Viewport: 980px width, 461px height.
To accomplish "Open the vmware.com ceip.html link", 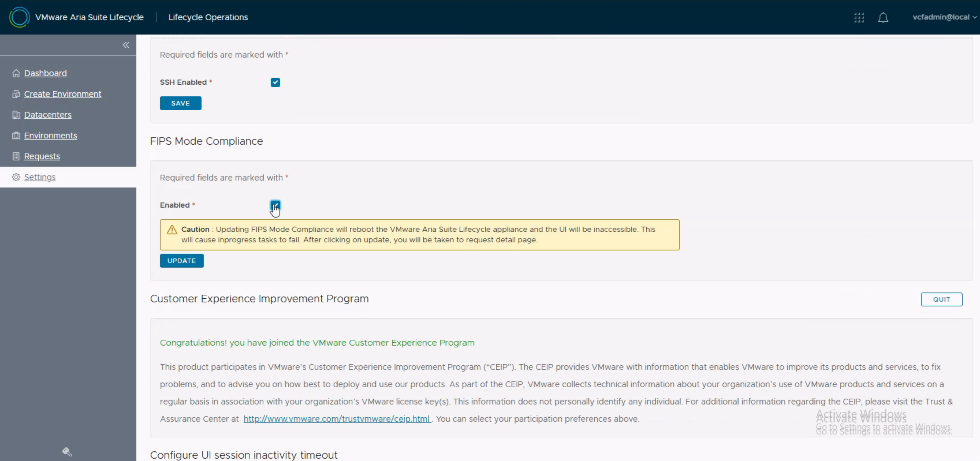I will pyautogui.click(x=337, y=419).
